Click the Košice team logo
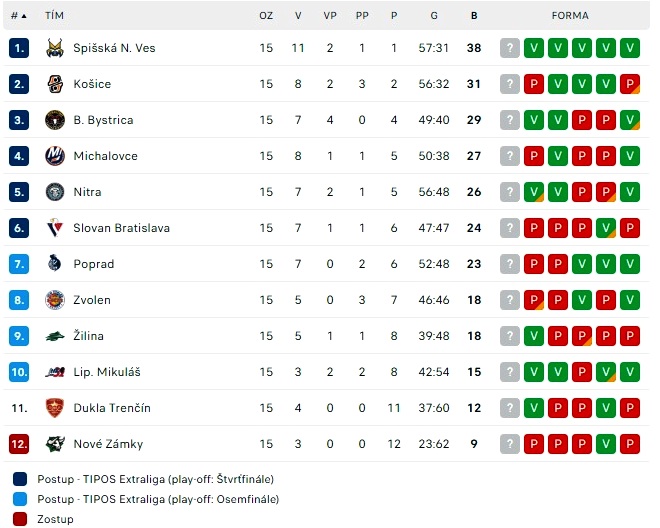 click(x=55, y=84)
